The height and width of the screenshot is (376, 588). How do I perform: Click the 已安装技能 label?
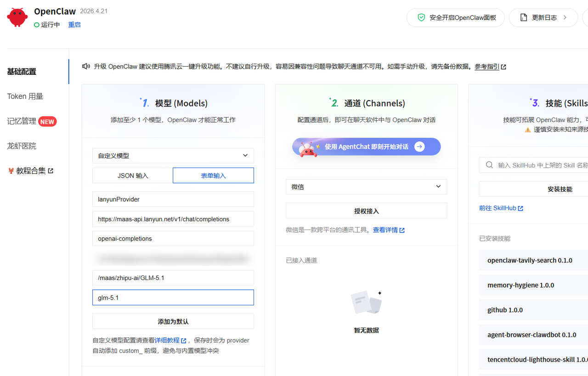click(495, 238)
